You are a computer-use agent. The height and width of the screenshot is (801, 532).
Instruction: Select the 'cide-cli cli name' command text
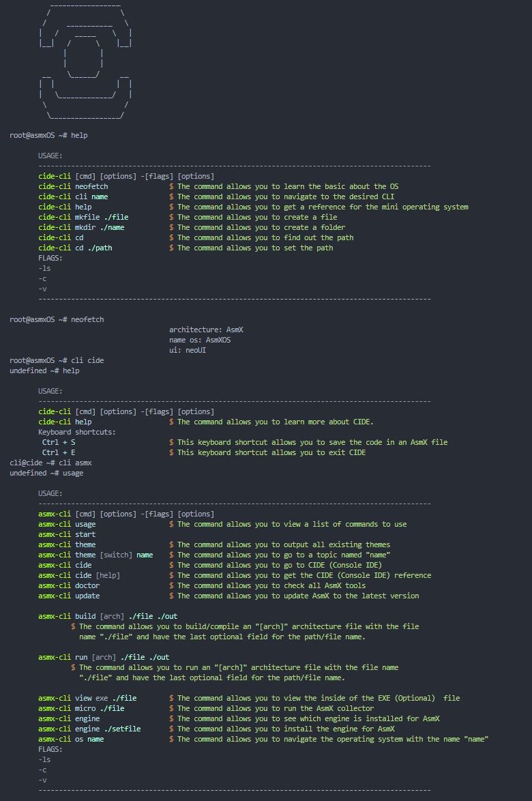pos(73,196)
